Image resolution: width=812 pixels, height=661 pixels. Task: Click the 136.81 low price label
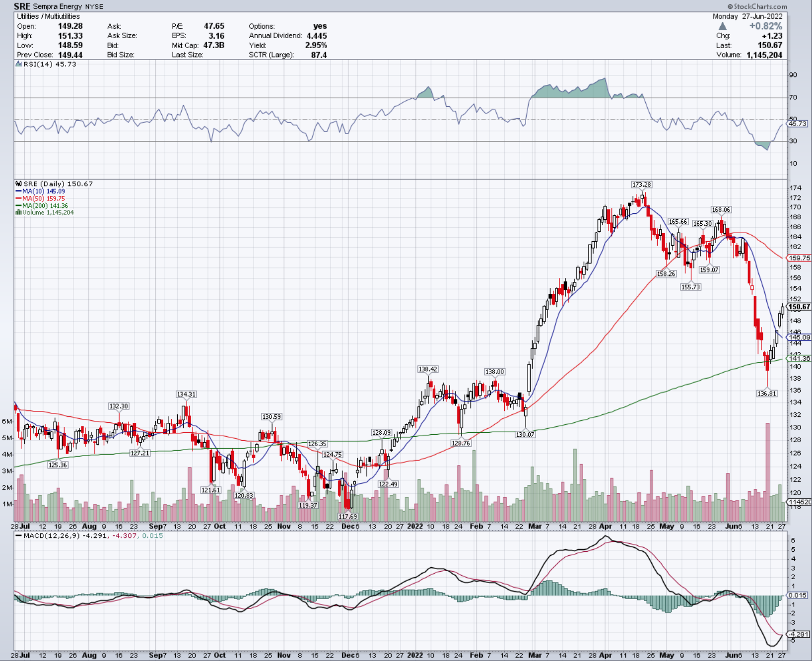tap(767, 394)
